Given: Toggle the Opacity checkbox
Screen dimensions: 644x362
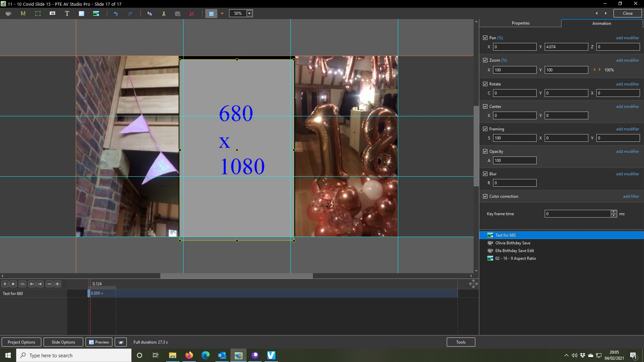Looking at the screenshot, I should pos(485,152).
